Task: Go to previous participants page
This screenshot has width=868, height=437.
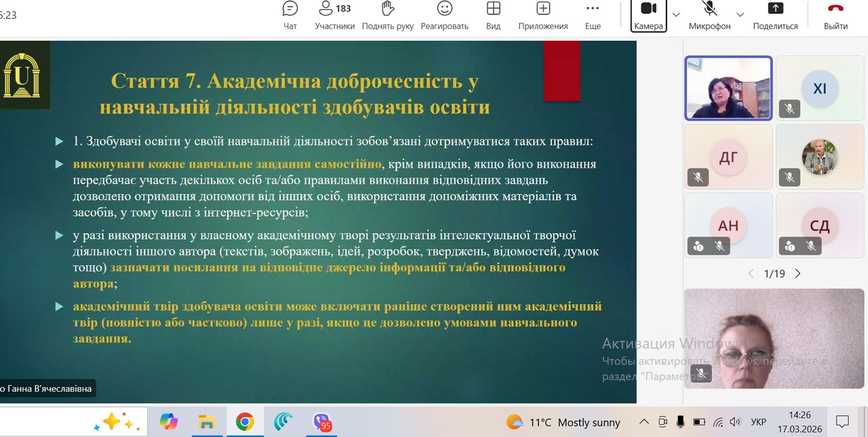Action: point(751,274)
